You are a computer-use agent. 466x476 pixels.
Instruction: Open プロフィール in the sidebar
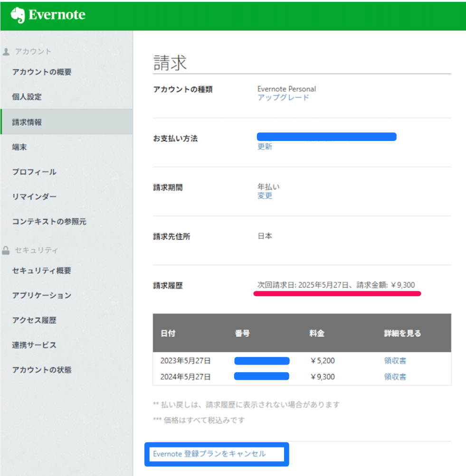34,172
